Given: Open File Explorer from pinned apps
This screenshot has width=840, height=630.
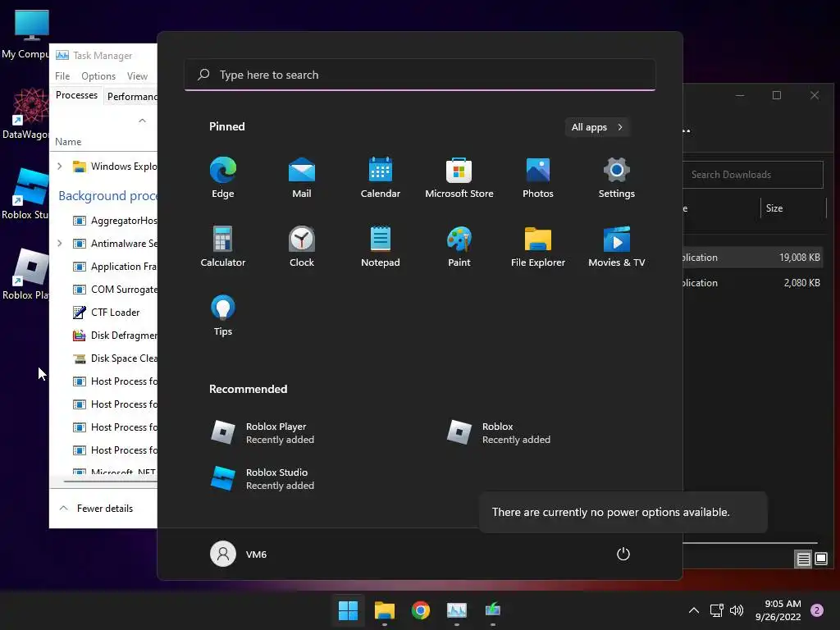Looking at the screenshot, I should [538, 246].
